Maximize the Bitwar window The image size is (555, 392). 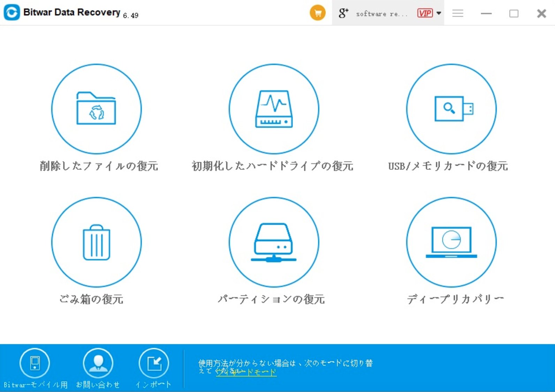(x=514, y=13)
